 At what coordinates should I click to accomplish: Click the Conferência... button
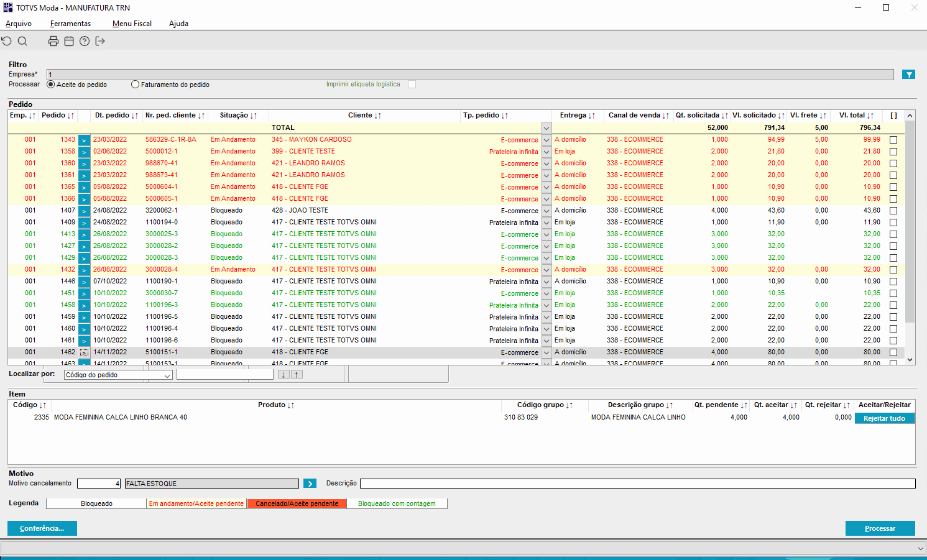click(x=42, y=528)
